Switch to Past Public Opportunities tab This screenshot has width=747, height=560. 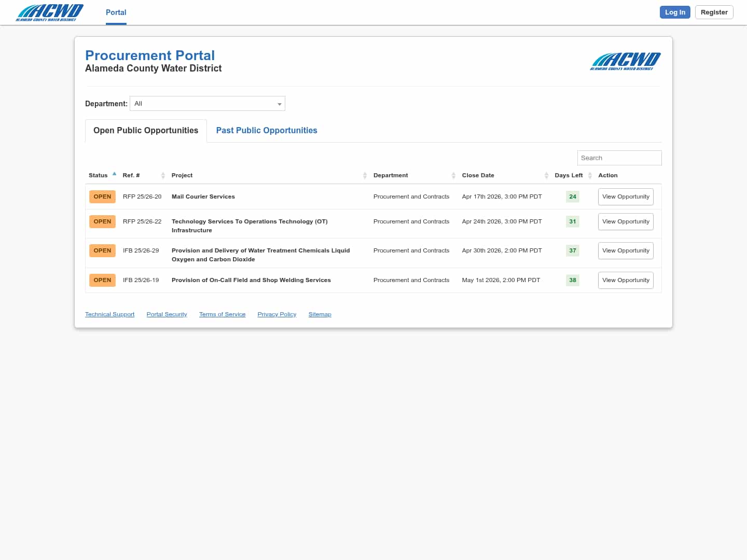(267, 131)
